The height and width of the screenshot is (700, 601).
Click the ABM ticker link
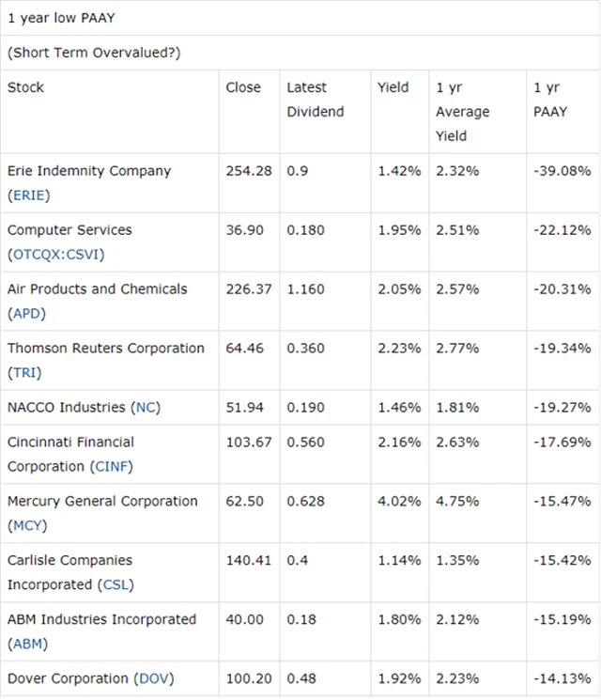[27, 645]
